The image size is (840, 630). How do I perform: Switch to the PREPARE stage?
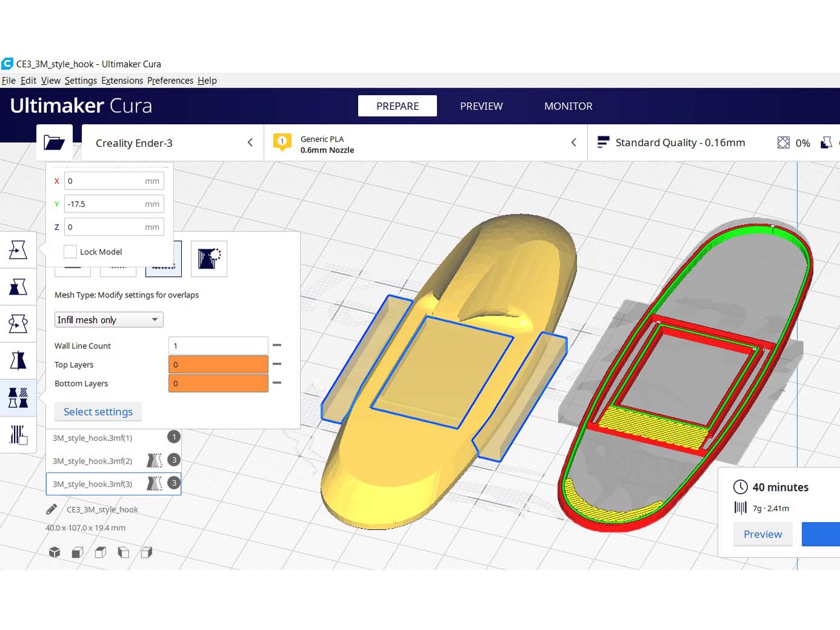point(398,106)
